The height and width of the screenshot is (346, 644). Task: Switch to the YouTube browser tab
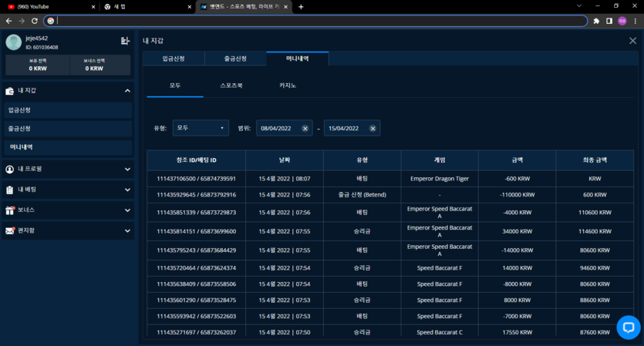(49, 7)
